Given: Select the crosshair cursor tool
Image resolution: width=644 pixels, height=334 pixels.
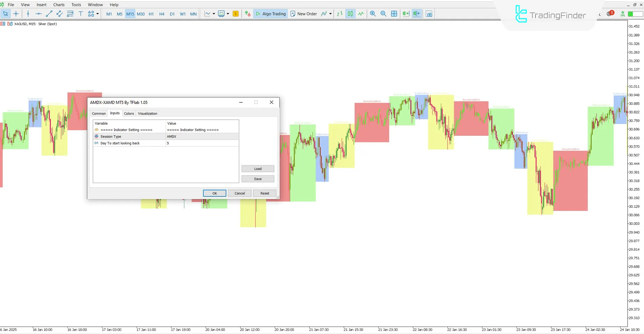Looking at the screenshot, I should 16,14.
